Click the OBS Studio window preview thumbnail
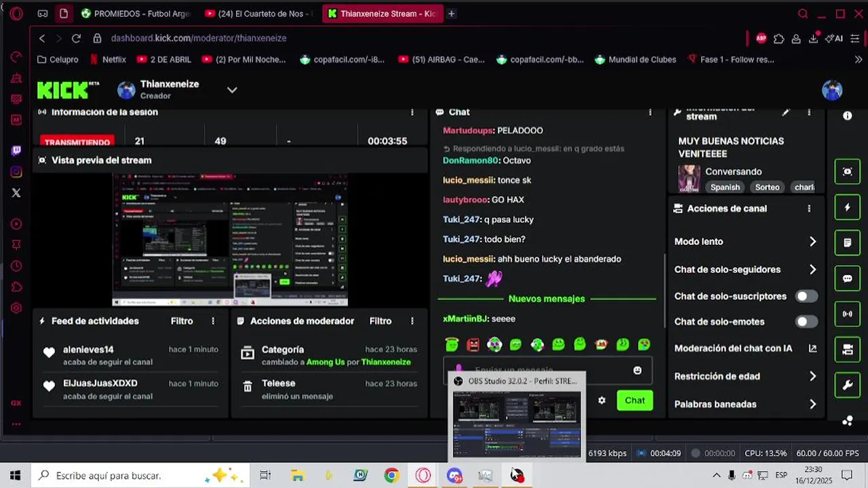Screen dimensions: 868x488 [x=517, y=424]
